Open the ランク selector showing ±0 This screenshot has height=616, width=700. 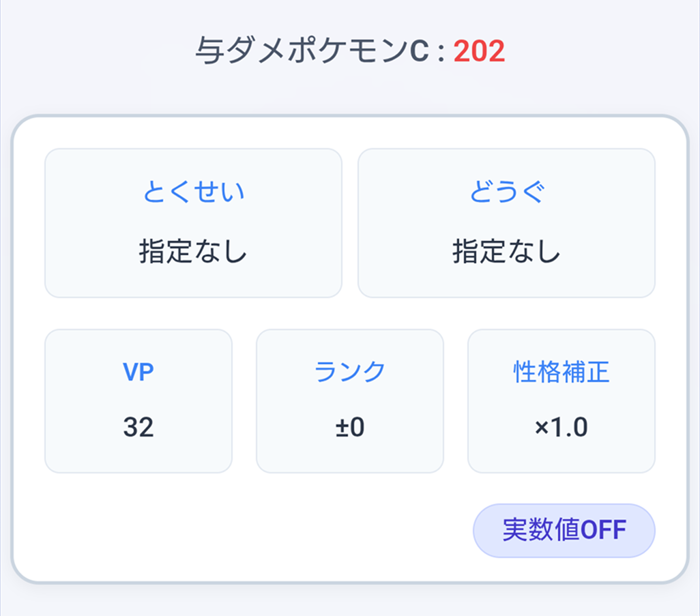tap(349, 400)
